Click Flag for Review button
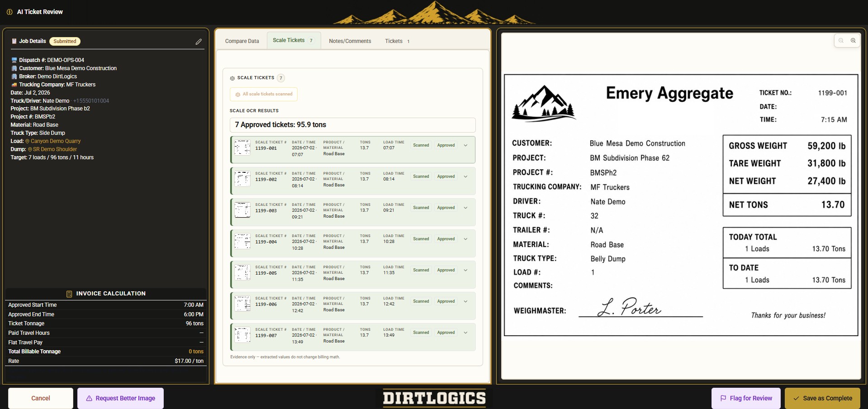Image resolution: width=868 pixels, height=409 pixels. [x=746, y=398]
